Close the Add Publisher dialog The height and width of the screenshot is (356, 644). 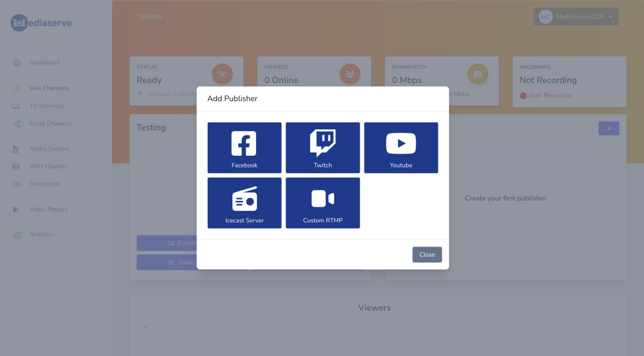427,255
